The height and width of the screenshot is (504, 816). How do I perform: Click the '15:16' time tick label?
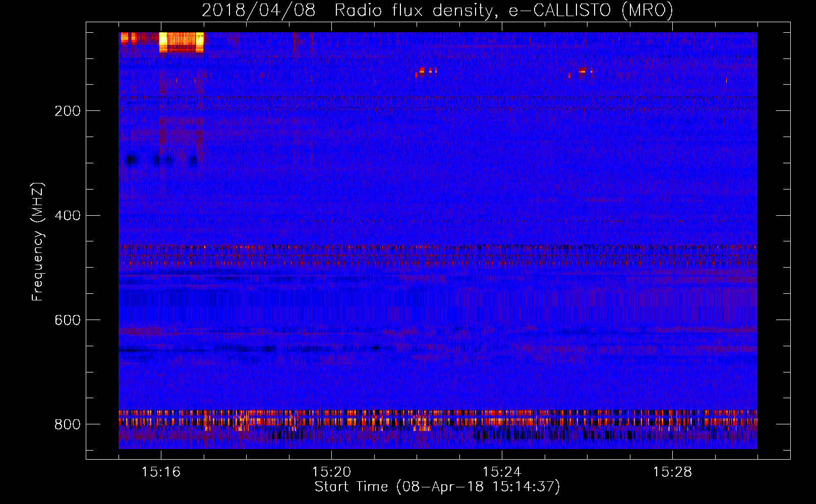coord(161,472)
